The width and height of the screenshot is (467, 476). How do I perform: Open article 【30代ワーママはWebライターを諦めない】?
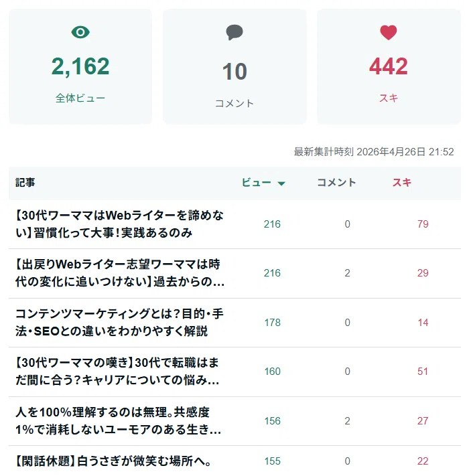point(120,224)
